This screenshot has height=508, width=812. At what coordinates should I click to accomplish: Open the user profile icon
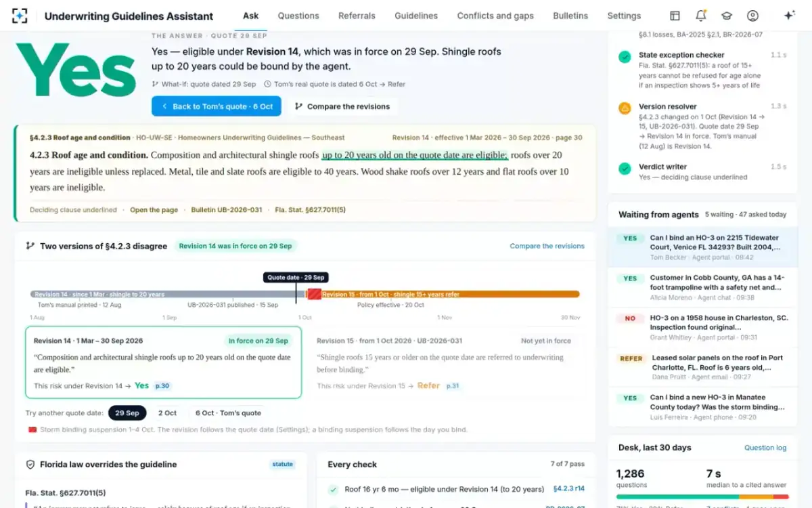click(x=752, y=16)
